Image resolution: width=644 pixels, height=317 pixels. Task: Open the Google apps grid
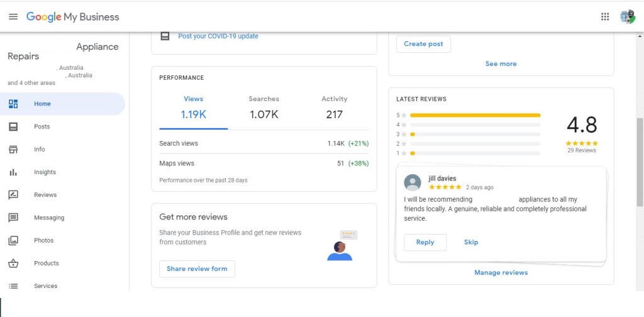click(x=605, y=17)
